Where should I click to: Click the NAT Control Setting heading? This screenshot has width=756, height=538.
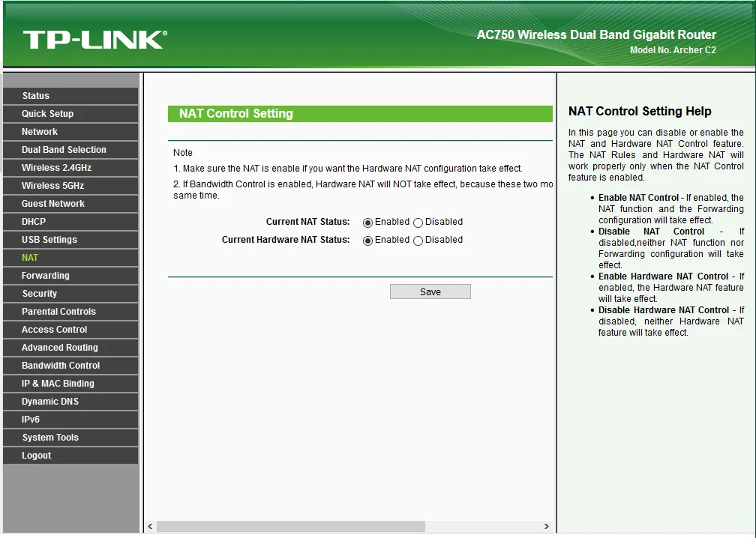[x=235, y=113]
